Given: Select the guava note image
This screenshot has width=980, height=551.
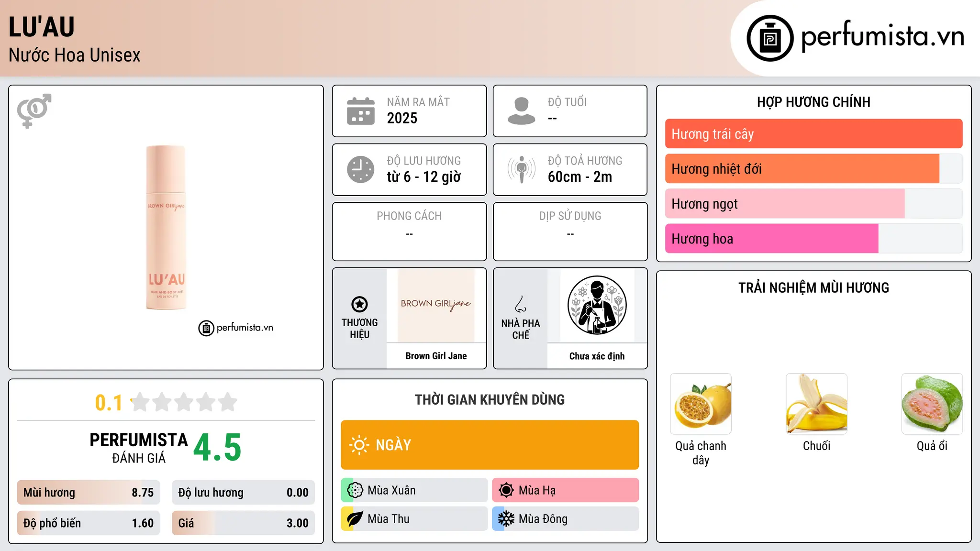Looking at the screenshot, I should click(932, 404).
